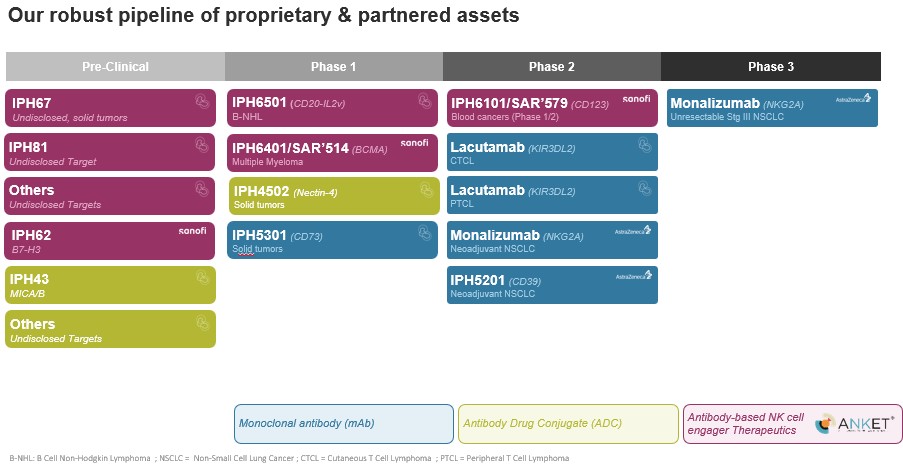Click the icon in the IPH6501 card
Viewport: 903px width, 469px height.
(424, 101)
